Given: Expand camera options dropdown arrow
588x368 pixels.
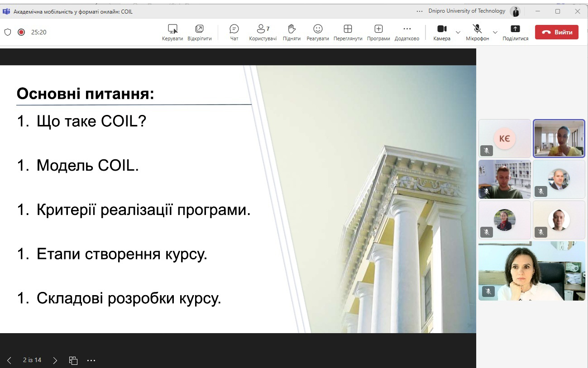Looking at the screenshot, I should tap(458, 33).
